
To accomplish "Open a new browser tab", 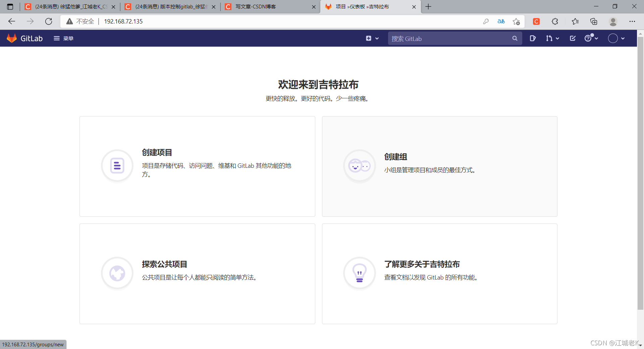I will click(428, 7).
